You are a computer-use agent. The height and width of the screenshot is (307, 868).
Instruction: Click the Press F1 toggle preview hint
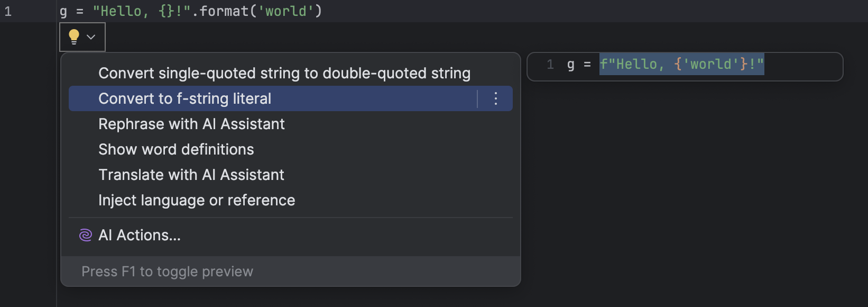pyautogui.click(x=167, y=271)
